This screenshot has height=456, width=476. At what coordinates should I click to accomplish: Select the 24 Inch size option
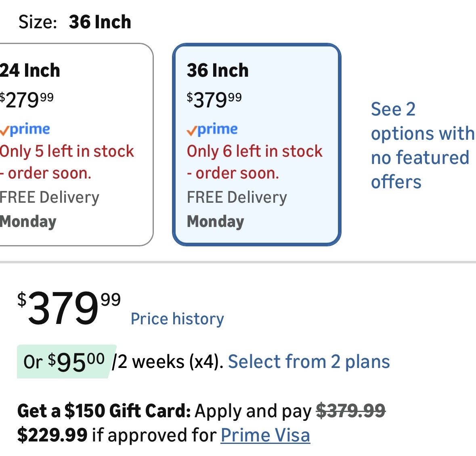(x=30, y=71)
